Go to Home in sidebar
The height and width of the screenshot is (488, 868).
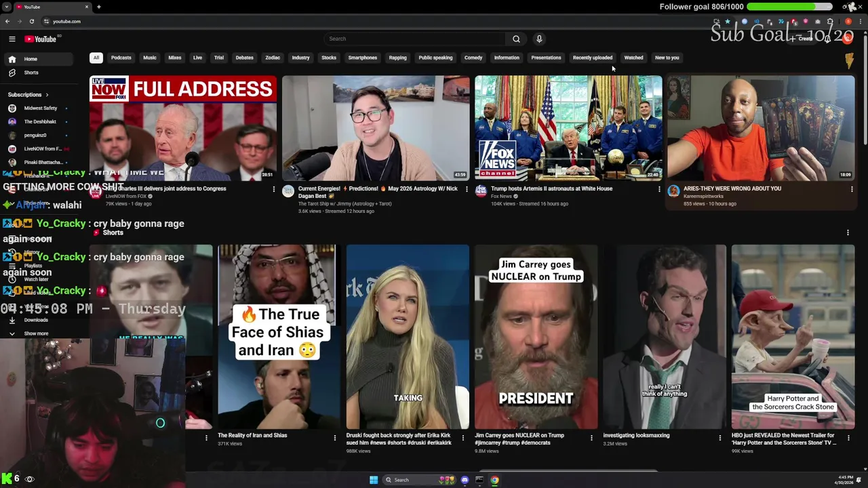[39, 59]
